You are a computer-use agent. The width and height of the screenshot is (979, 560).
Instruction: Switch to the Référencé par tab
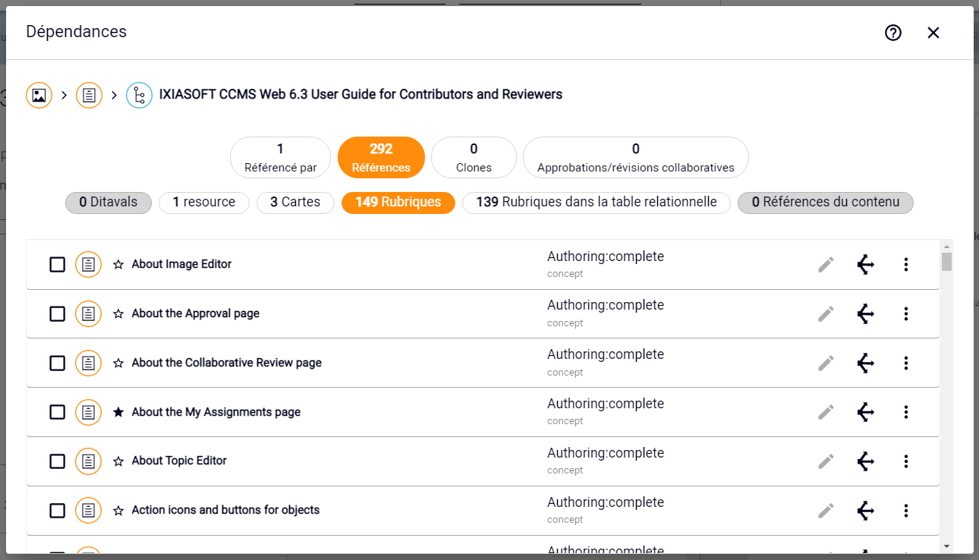(x=280, y=157)
